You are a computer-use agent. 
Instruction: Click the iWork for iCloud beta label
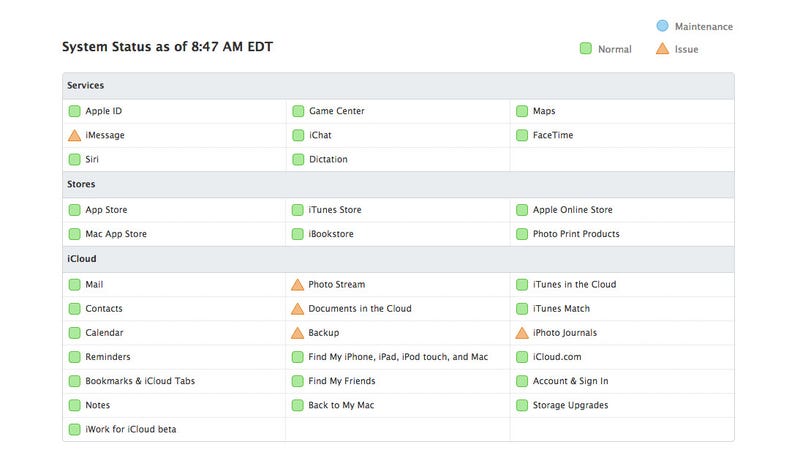click(x=131, y=429)
